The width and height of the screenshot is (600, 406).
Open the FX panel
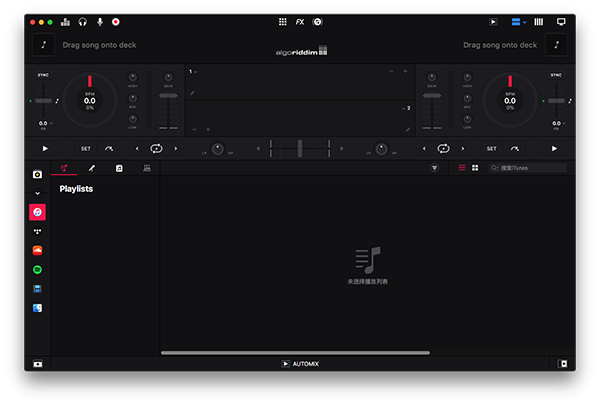[x=300, y=21]
